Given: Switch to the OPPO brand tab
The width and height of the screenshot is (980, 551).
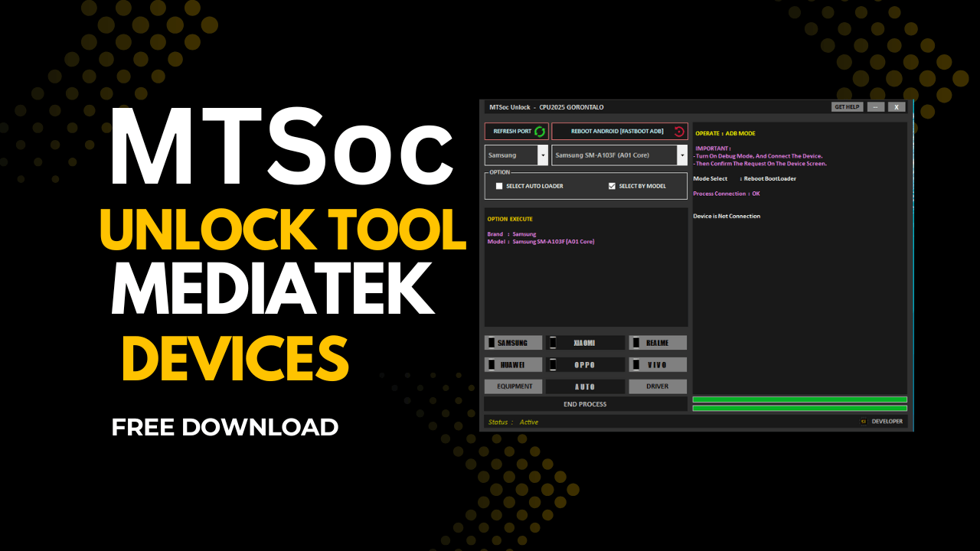Looking at the screenshot, I should pyautogui.click(x=585, y=364).
